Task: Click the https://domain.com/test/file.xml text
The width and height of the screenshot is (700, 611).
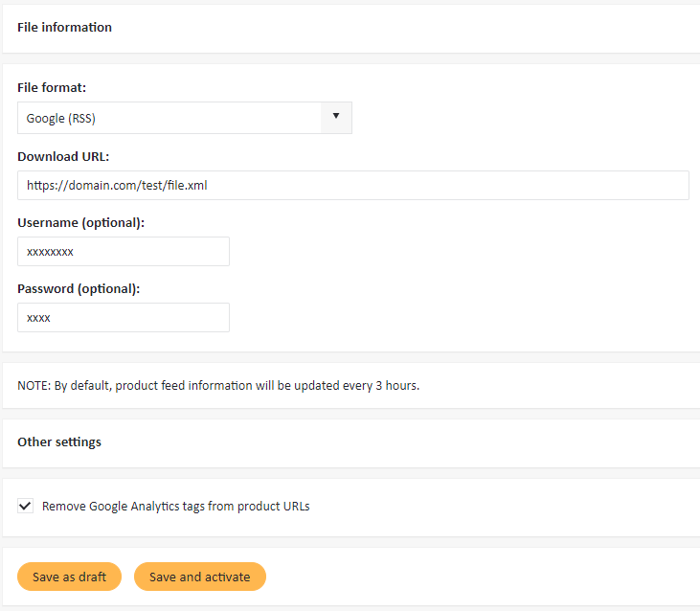Action: tap(117, 185)
